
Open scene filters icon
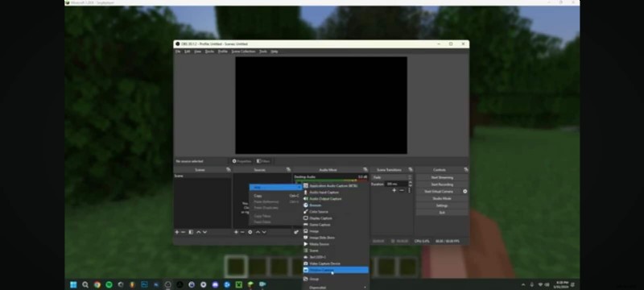click(191, 232)
